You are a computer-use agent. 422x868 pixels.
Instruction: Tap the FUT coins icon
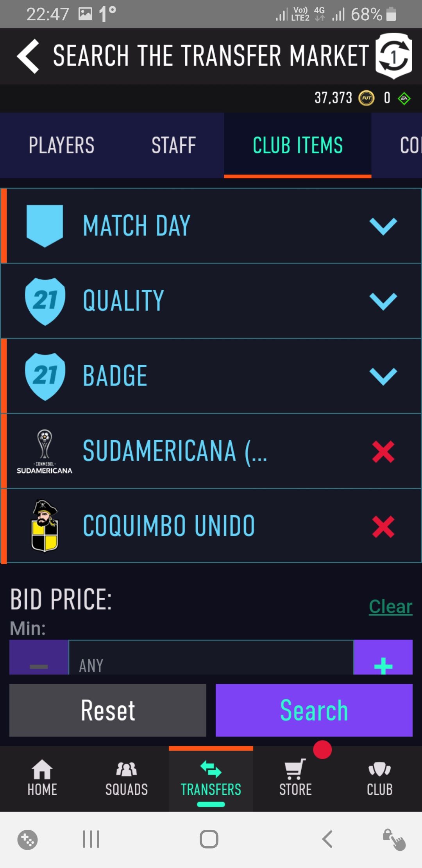tap(366, 98)
